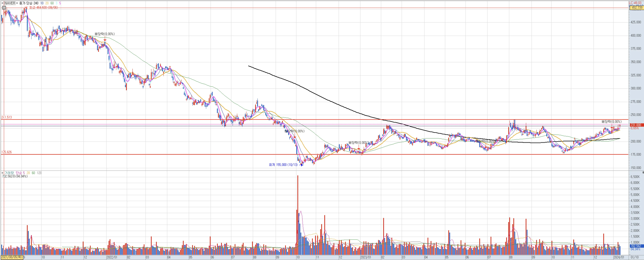The image size is (644, 260).
Task: Click the 241,513 horizontal line label
Action: pyautogui.click(x=7, y=117)
